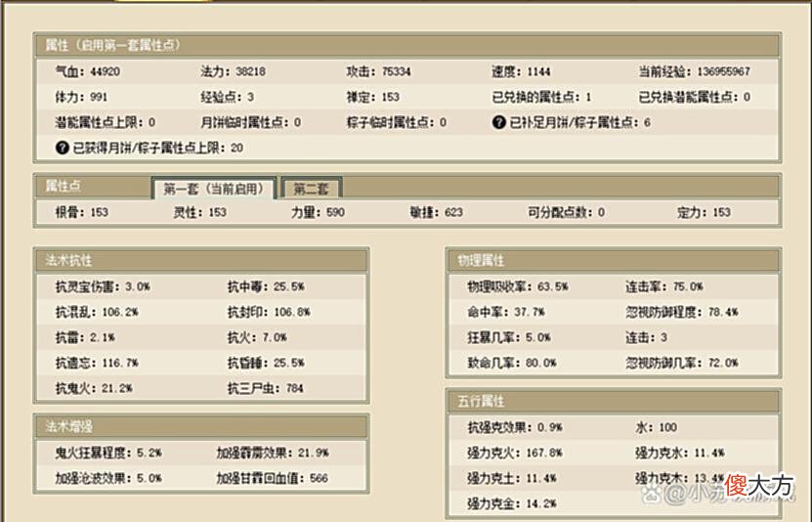This screenshot has height=522, width=812.
Task: Select 潜能属性点上限: 0 entry
Action: point(106,122)
